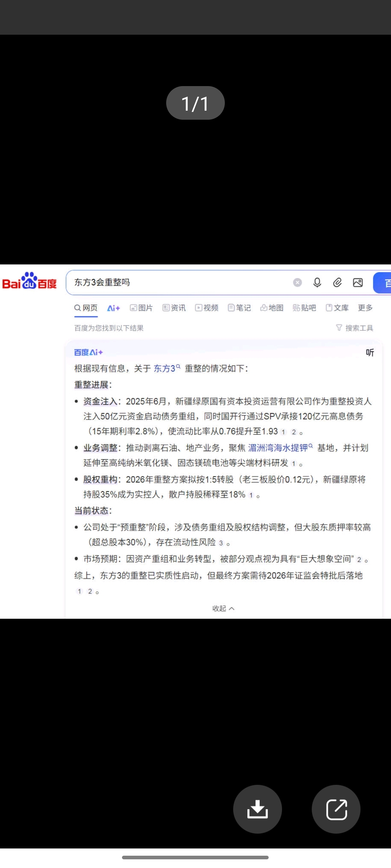Click citation 1 after 提升至1.93
391x868 pixels.
coord(283,432)
